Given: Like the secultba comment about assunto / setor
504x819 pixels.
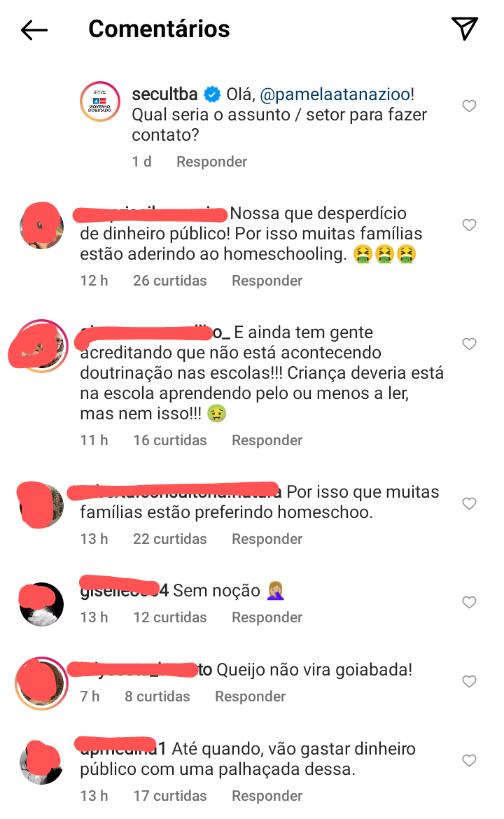Looking at the screenshot, I should (x=469, y=106).
